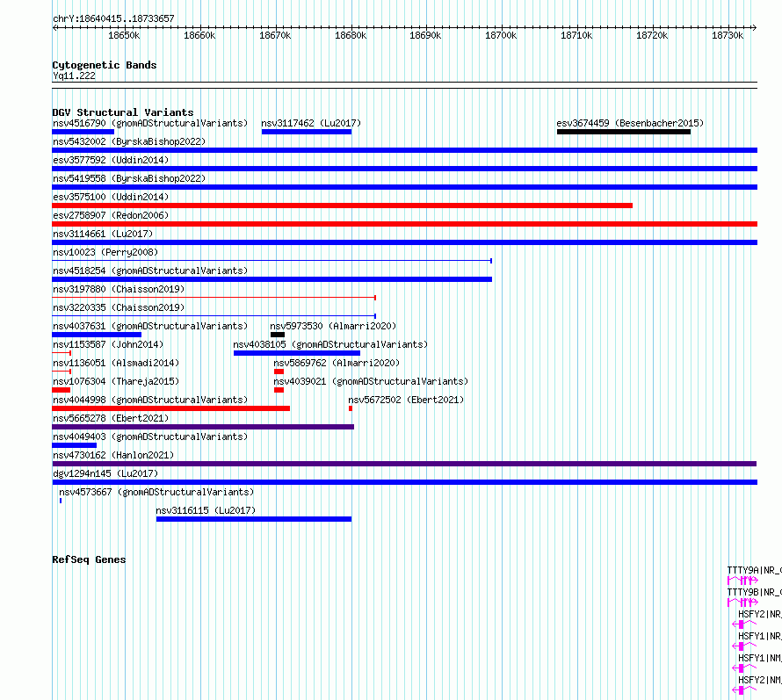
Task: Click nsv4038105 gnomAD variant label
Action: tap(330, 344)
